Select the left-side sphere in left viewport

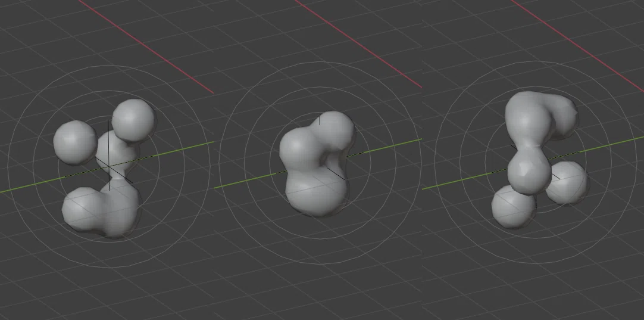(76, 143)
